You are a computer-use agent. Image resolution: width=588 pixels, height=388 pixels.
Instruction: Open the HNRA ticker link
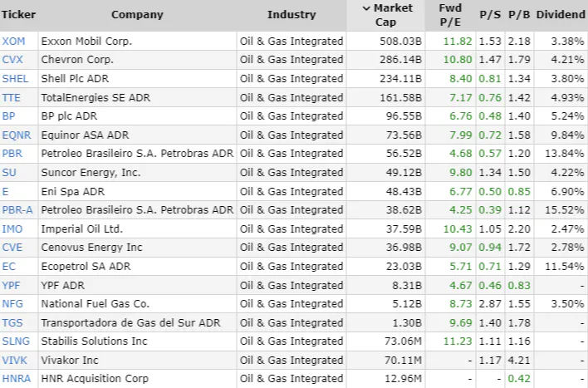point(17,379)
